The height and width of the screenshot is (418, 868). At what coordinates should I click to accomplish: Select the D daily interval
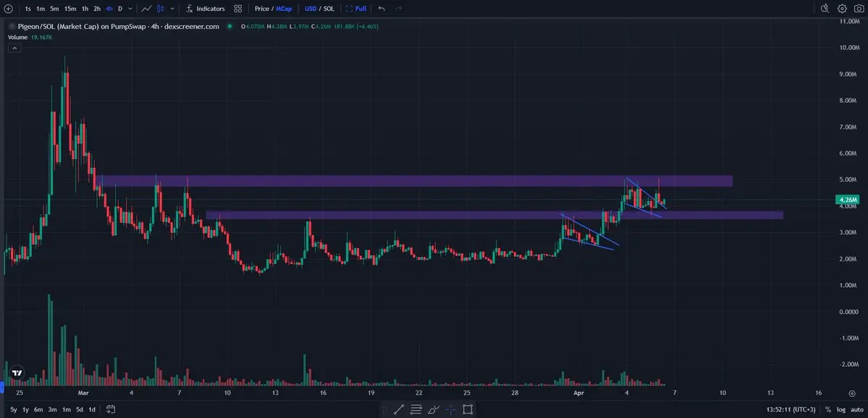pyautogui.click(x=120, y=9)
